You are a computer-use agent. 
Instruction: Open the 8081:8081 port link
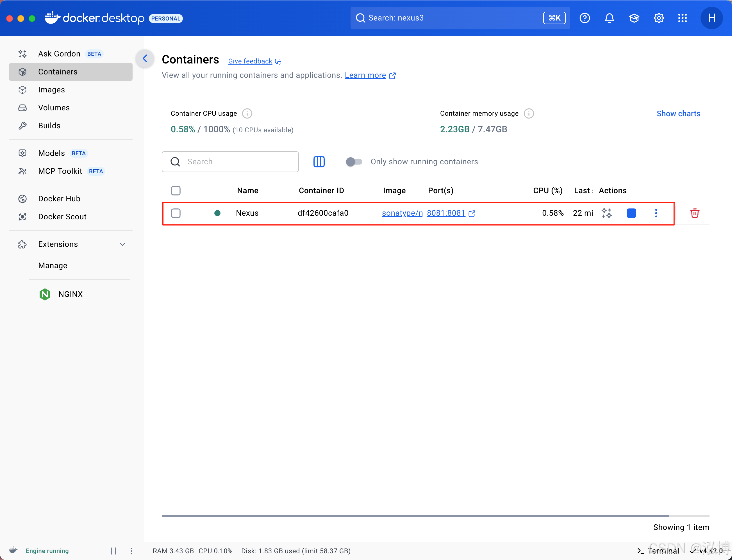click(x=446, y=213)
